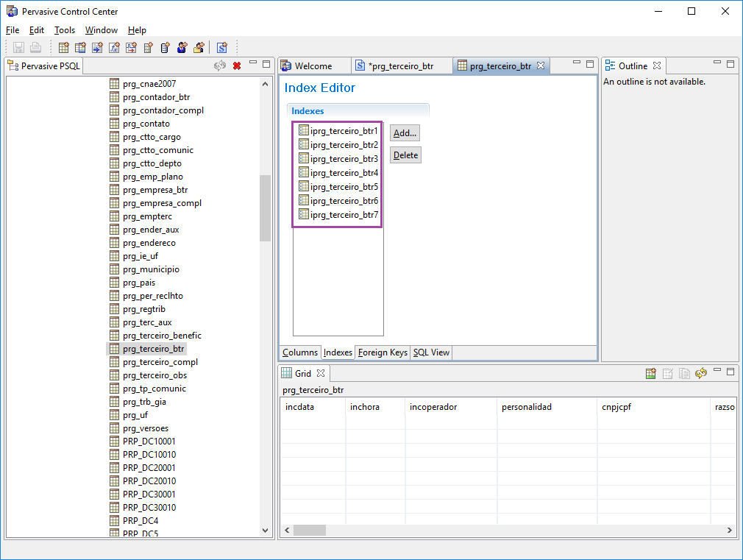The width and height of the screenshot is (743, 560).
Task: Click the new table toolbar icon
Action: [64, 48]
